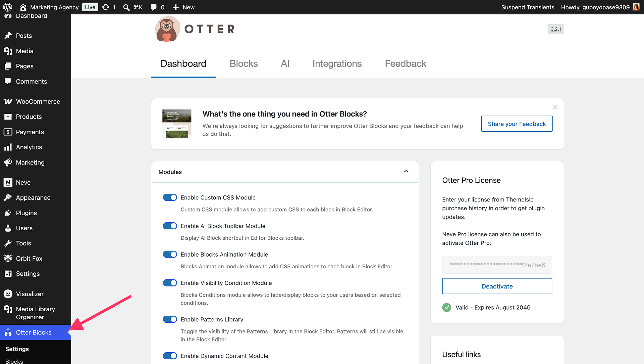644x364 pixels.
Task: Click the Visualizer chart icon
Action: pos(8,294)
